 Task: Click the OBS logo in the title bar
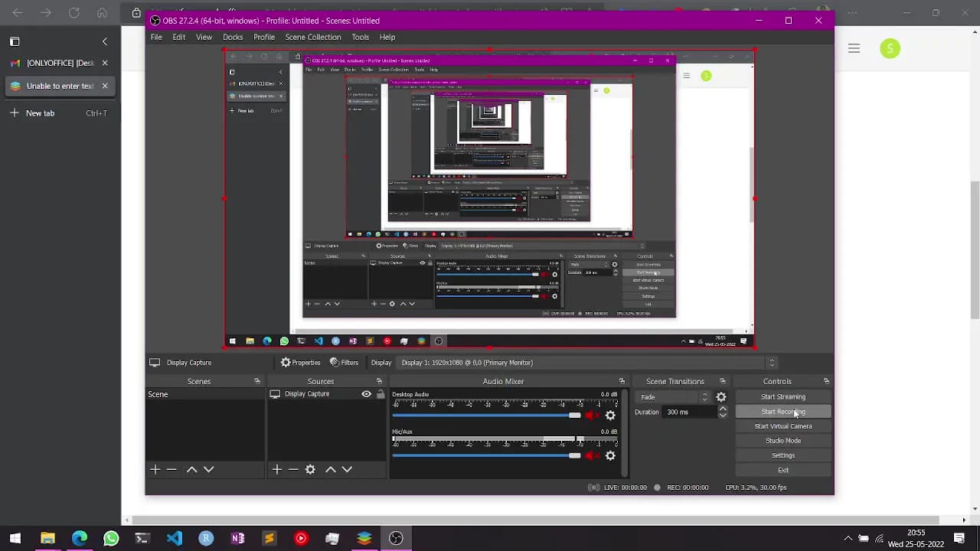(155, 21)
